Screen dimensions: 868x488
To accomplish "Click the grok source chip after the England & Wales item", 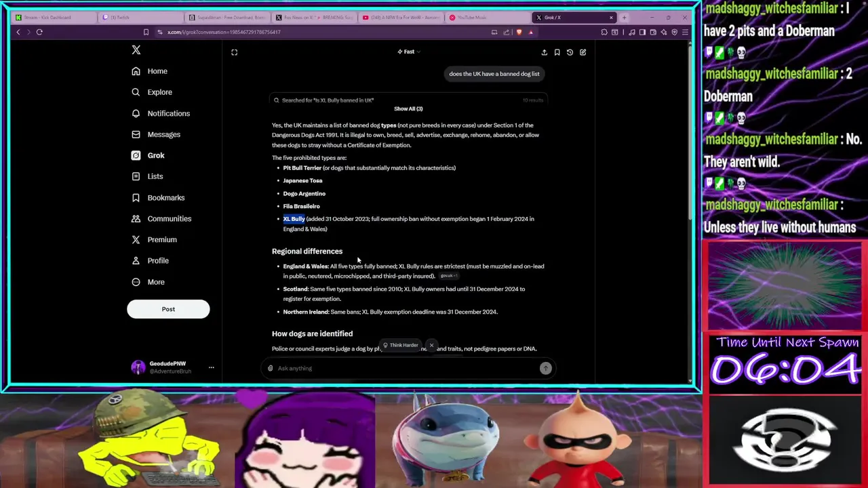I will (449, 277).
